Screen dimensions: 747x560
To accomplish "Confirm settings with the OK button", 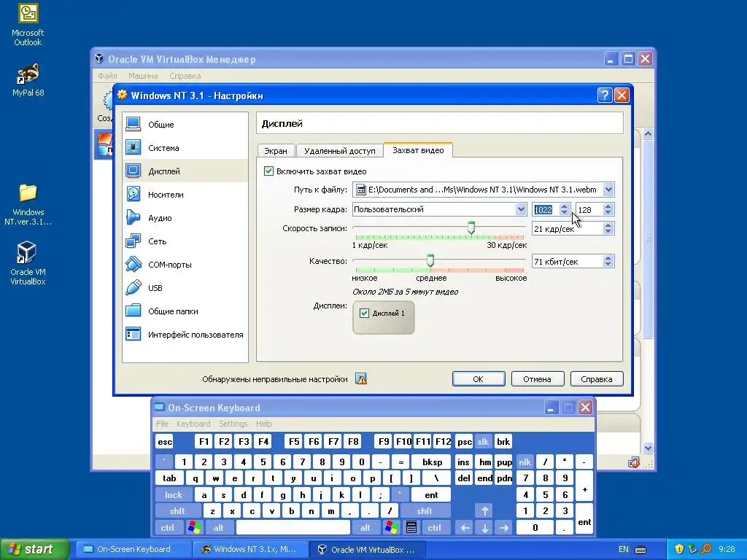I will click(x=479, y=379).
